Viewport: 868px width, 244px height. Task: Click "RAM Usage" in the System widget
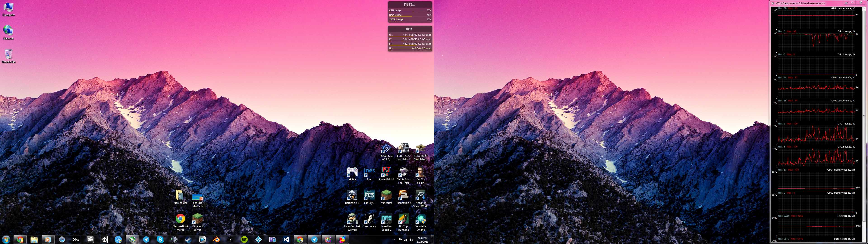tap(395, 15)
